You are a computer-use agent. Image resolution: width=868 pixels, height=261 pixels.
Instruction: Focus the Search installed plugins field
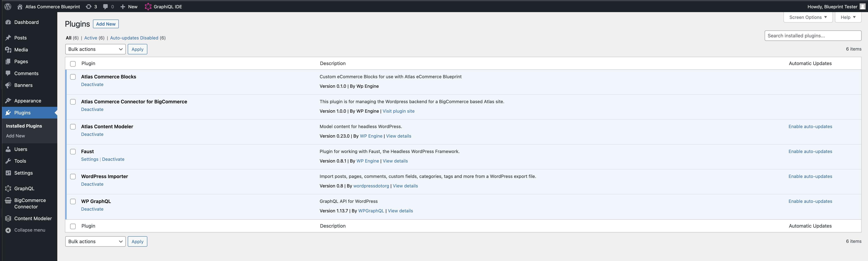[x=812, y=36]
